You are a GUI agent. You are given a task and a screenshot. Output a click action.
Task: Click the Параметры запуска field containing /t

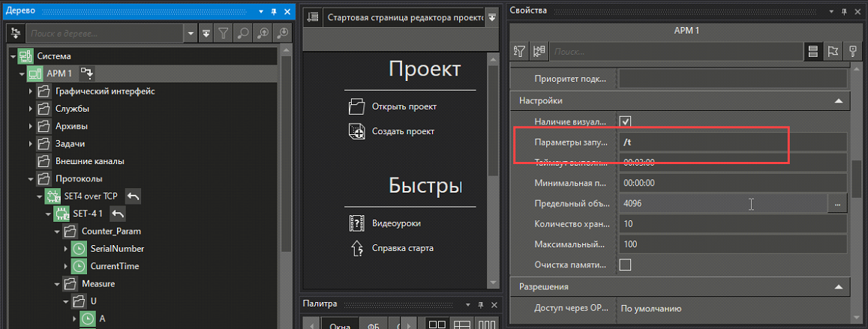731,142
